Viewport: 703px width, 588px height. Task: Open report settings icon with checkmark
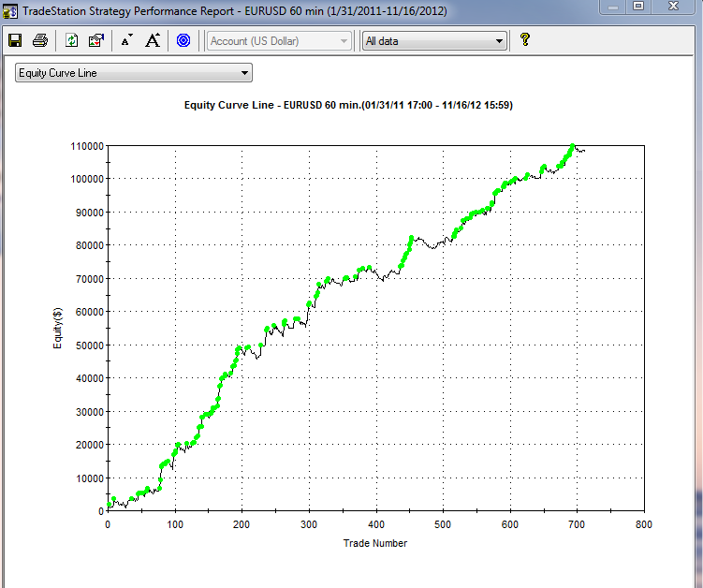pos(96,40)
